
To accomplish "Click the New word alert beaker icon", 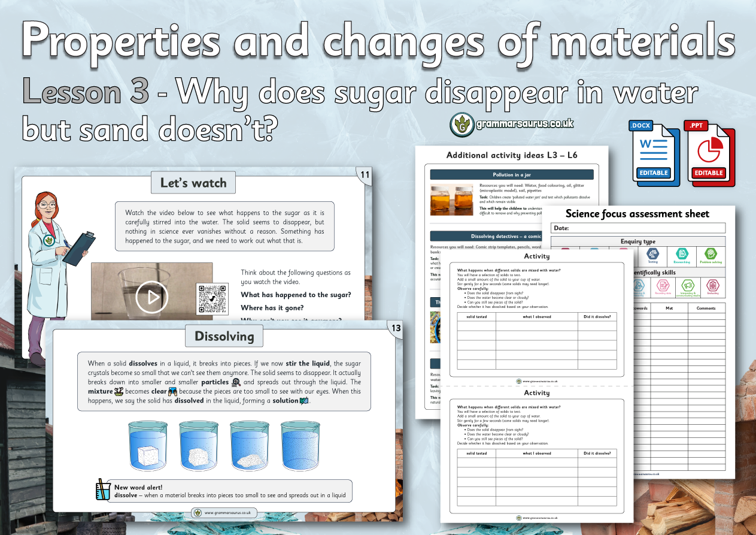I will point(103,490).
